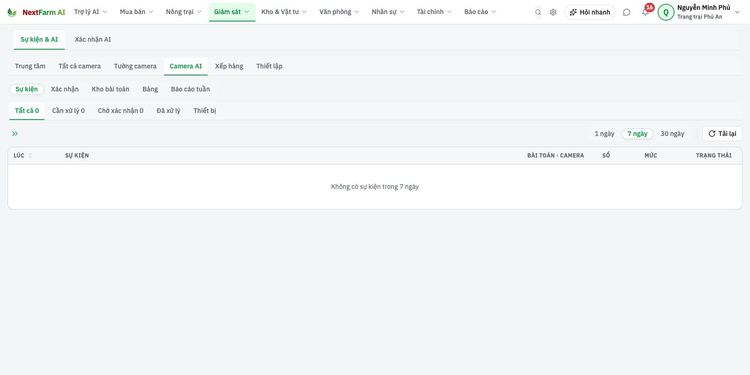The height and width of the screenshot is (375, 750).
Task: Select the Kho bài toán pill
Action: [x=110, y=89]
